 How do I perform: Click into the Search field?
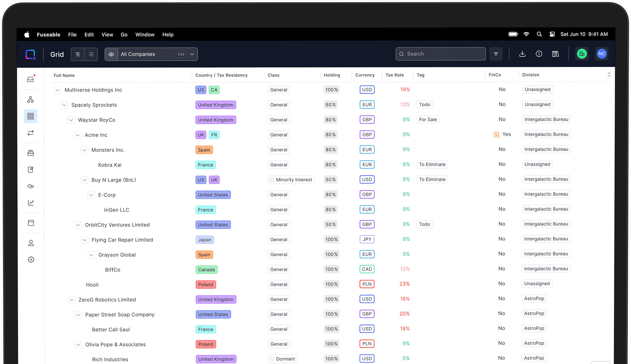440,54
